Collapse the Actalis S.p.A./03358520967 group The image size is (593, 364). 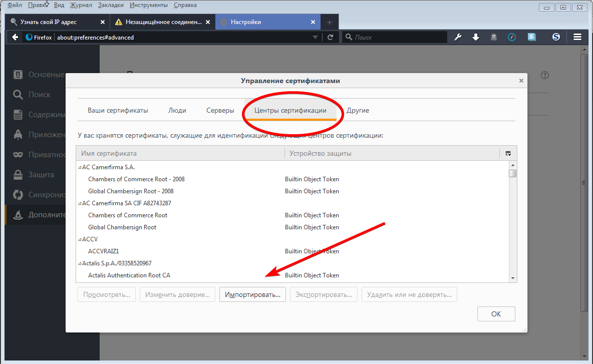[80, 263]
